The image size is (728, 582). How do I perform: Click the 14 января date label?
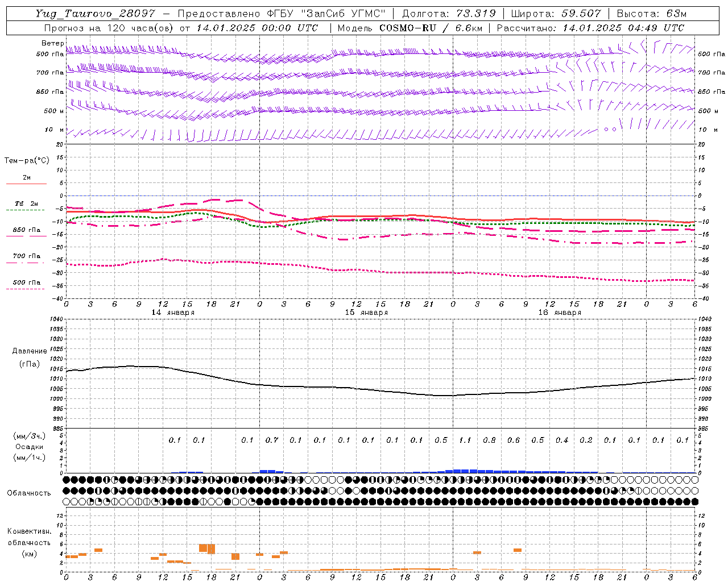pyautogui.click(x=173, y=313)
